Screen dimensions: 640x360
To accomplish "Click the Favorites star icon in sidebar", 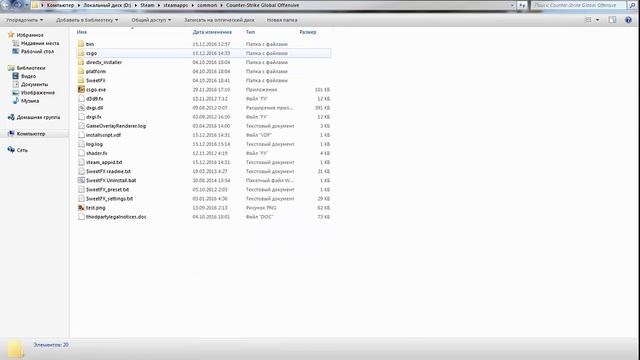I will pos(11,35).
